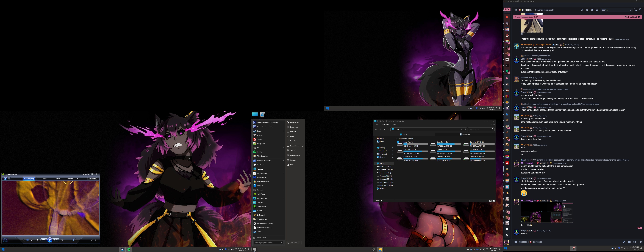Open address bar history dropdown in Explorer
The width and height of the screenshot is (644, 252).
(x=461, y=129)
